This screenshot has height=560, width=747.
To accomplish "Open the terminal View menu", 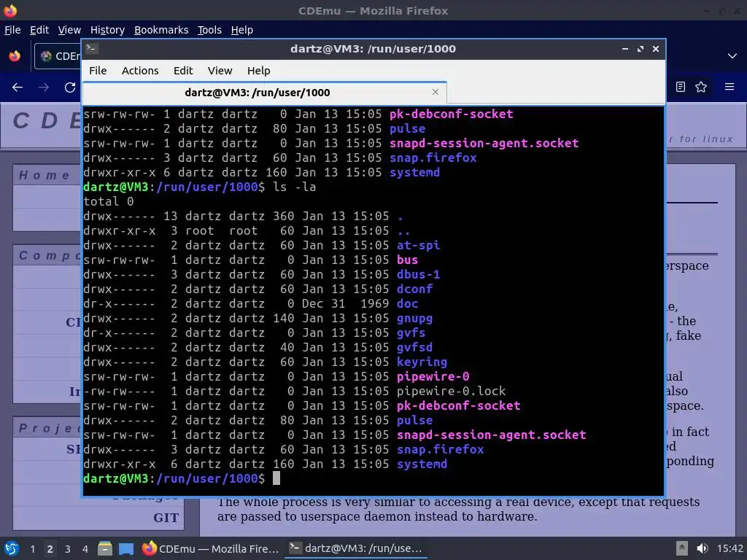I will (x=220, y=71).
